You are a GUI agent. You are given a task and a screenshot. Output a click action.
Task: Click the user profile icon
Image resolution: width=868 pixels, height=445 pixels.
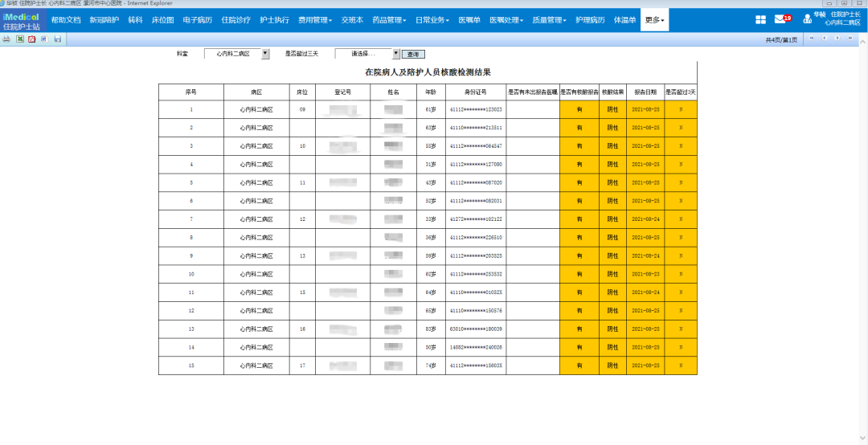807,19
